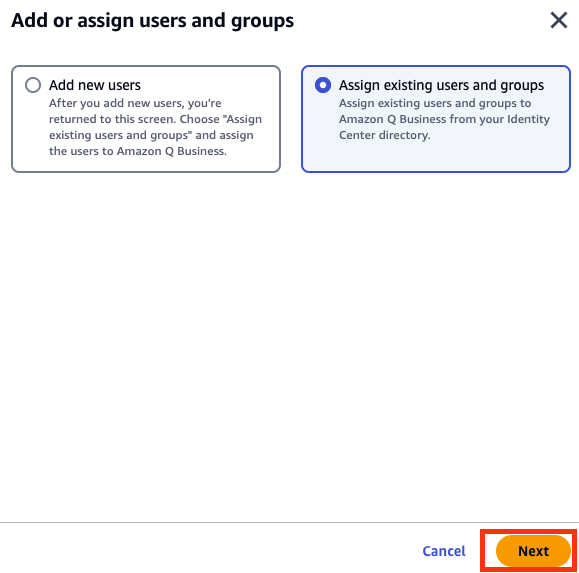Click the Add new users label text
Screen dimensions: 579x573
point(95,85)
